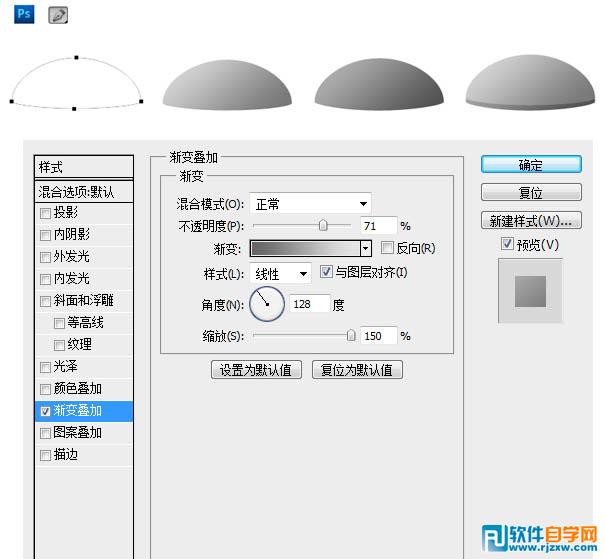605x559 pixels.
Task: Click the opacity value field showing 71
Action: [378, 226]
